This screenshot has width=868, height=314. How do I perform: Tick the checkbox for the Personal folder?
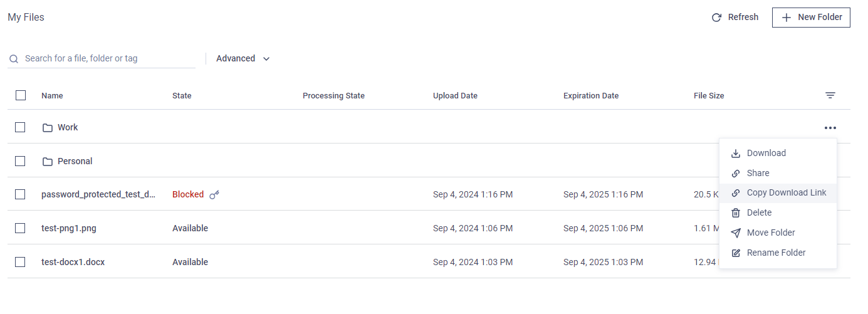(x=20, y=161)
